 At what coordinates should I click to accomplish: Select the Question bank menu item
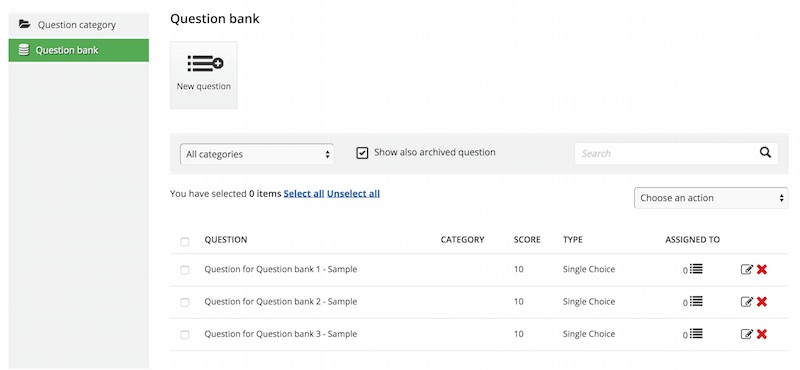[x=79, y=50]
